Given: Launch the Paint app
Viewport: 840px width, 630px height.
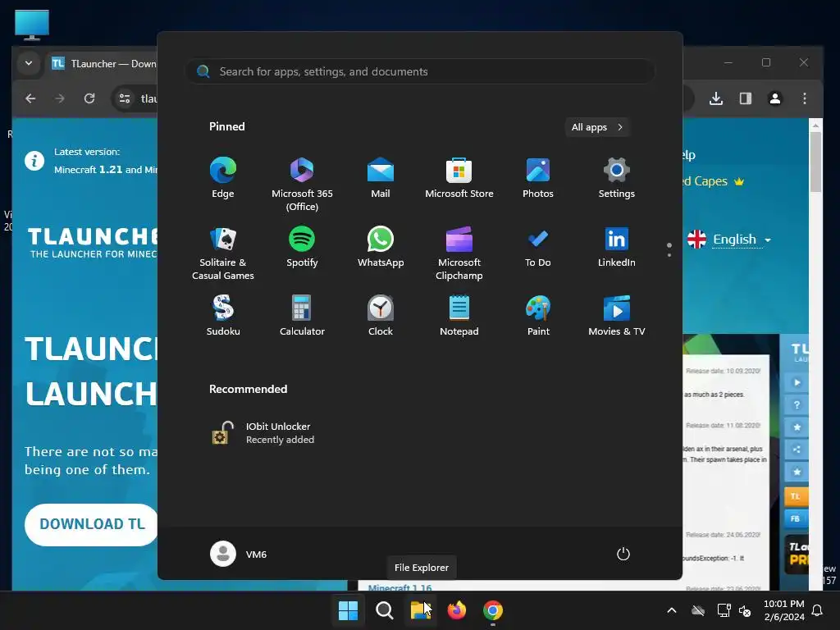Looking at the screenshot, I should [x=538, y=316].
